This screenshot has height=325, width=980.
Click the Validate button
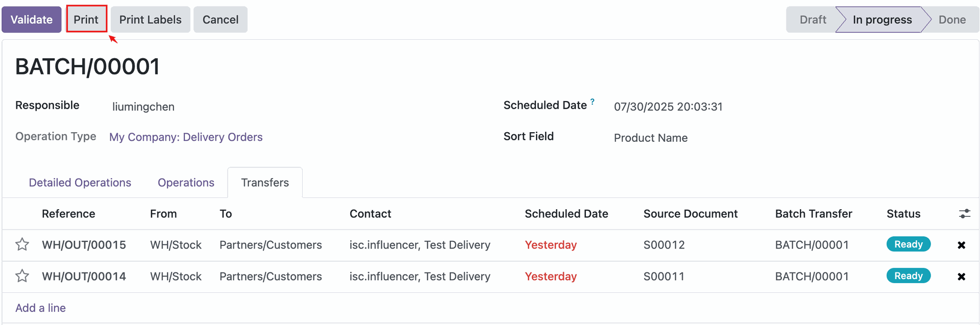tap(32, 20)
